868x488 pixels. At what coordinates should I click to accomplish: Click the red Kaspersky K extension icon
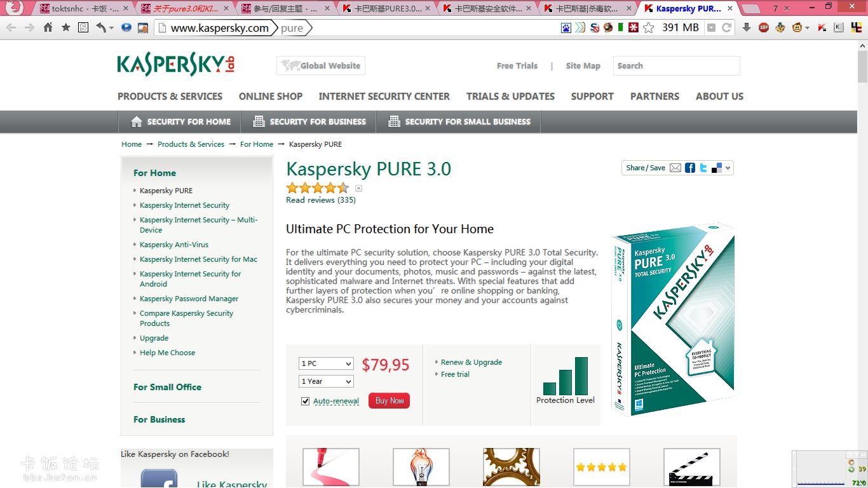[x=822, y=28]
